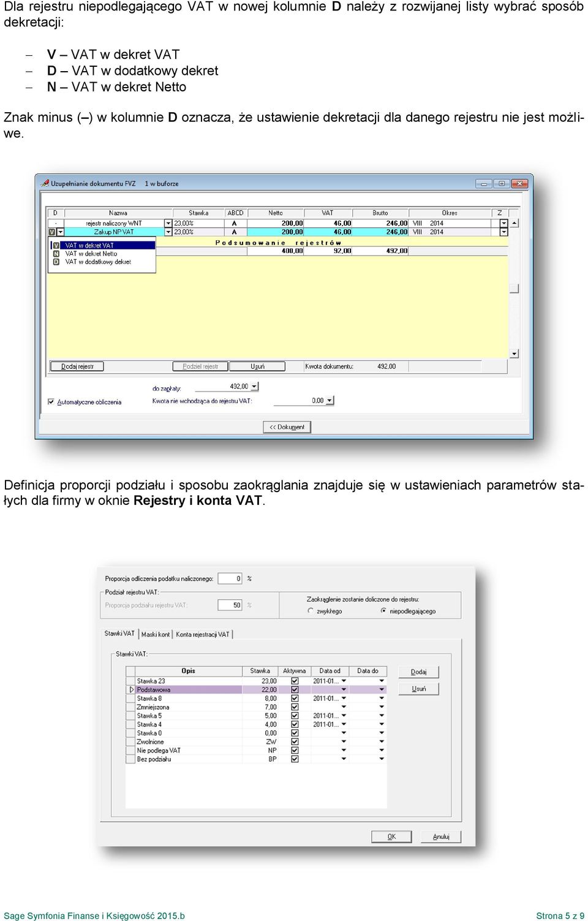The width and height of the screenshot is (588, 921).
Task: Click the FVZ window title icon
Action: click(x=45, y=183)
